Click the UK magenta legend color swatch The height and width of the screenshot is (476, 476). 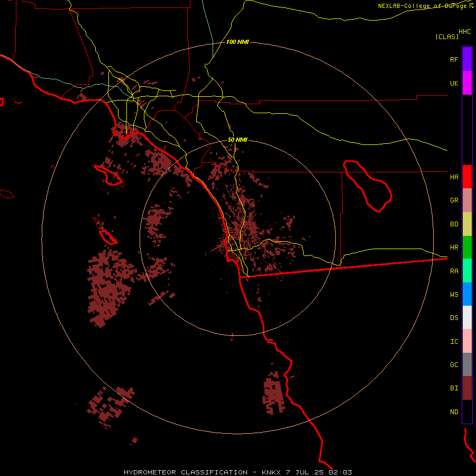(467, 83)
